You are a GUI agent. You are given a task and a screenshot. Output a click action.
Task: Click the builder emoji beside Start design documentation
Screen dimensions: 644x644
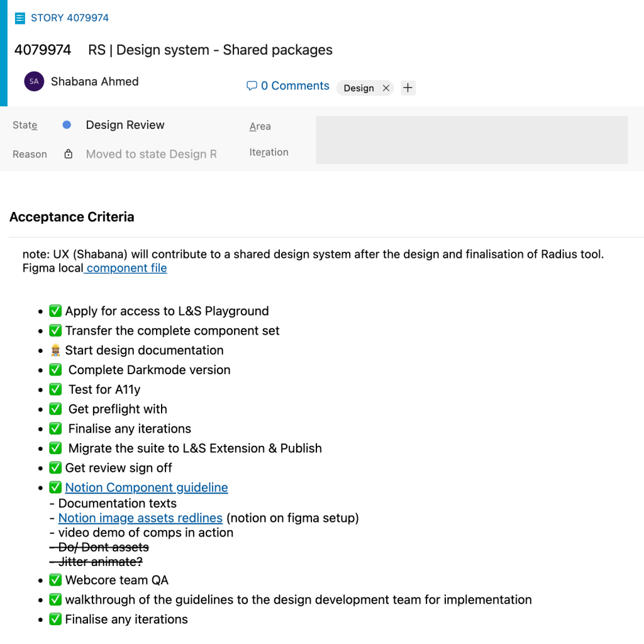click(55, 350)
